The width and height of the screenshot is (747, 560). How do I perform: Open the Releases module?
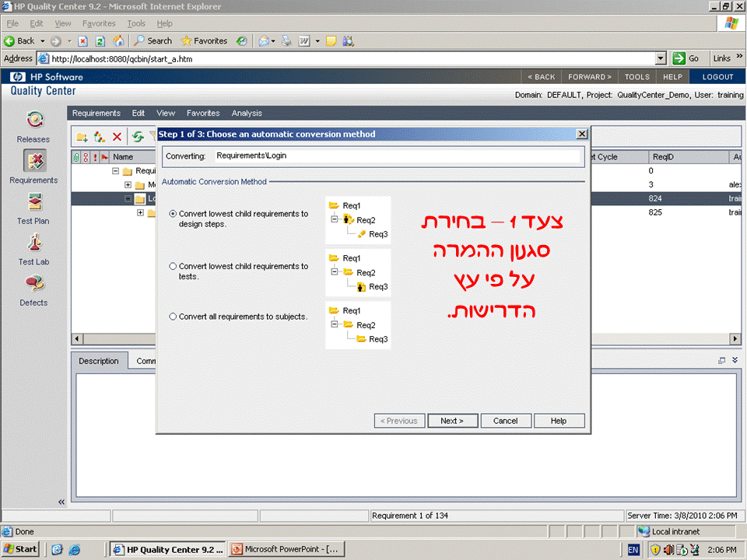click(33, 127)
